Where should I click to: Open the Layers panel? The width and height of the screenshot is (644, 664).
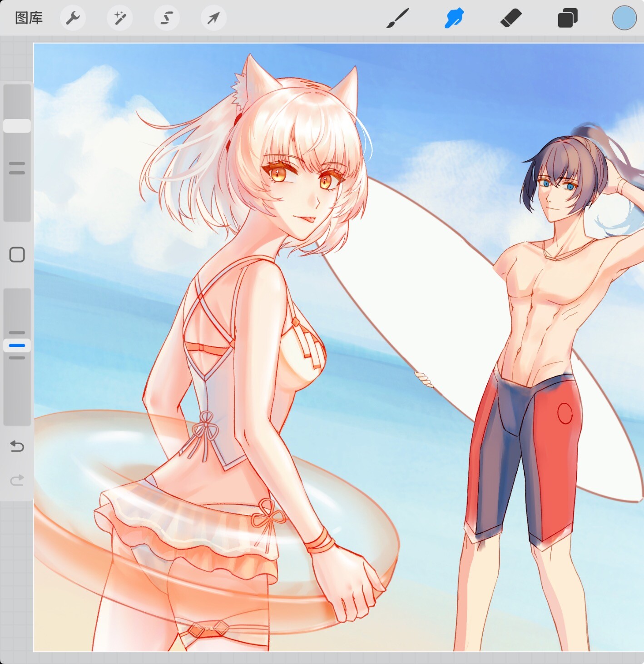tap(568, 19)
